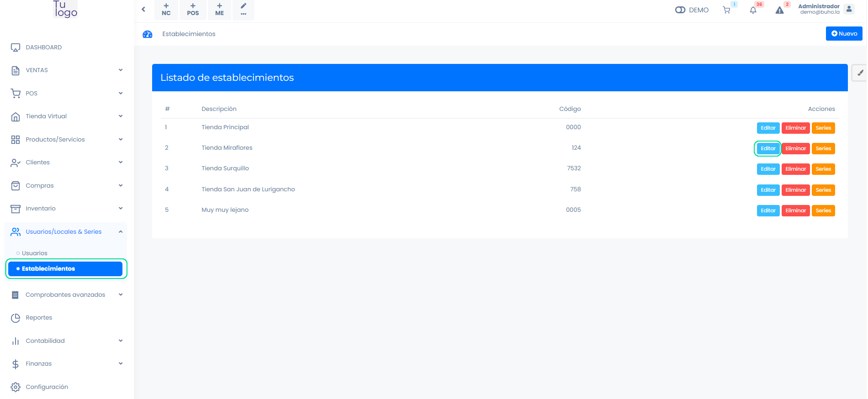Toggle the DEMO mode switch
The height and width of the screenshot is (399, 868).
(x=680, y=10)
